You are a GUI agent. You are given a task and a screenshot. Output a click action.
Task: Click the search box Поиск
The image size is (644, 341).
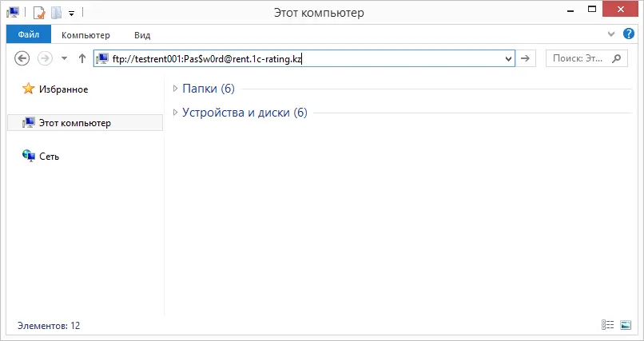point(586,58)
